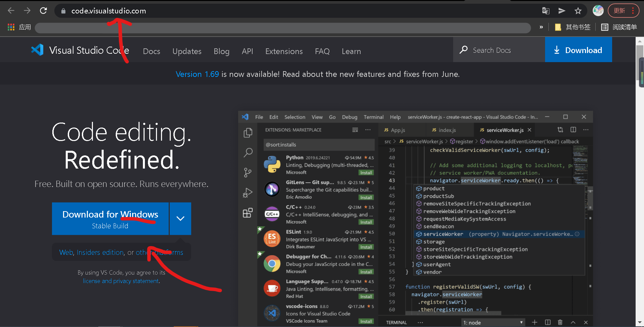644x327 pixels.
Task: Open the Run and Debug icon
Action: click(x=248, y=192)
